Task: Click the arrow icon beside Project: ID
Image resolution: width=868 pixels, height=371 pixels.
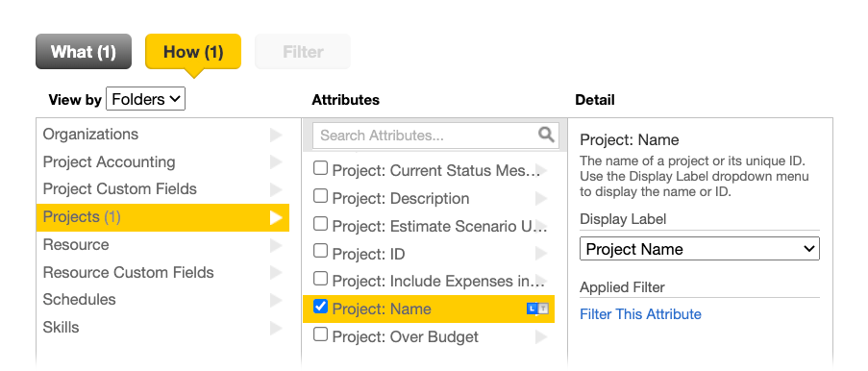Action: pos(541,254)
